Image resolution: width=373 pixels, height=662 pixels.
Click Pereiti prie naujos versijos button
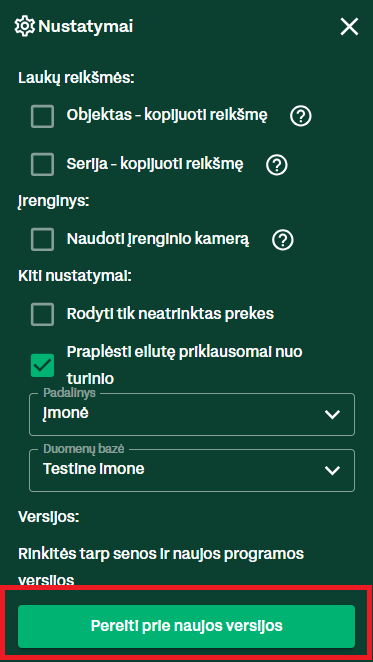click(186, 626)
